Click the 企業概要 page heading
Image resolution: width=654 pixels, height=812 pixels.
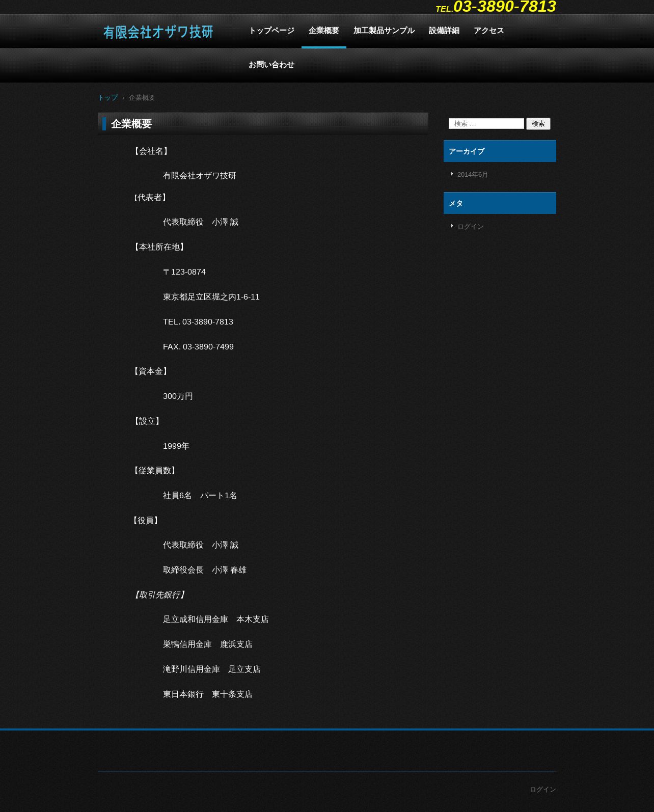click(131, 124)
